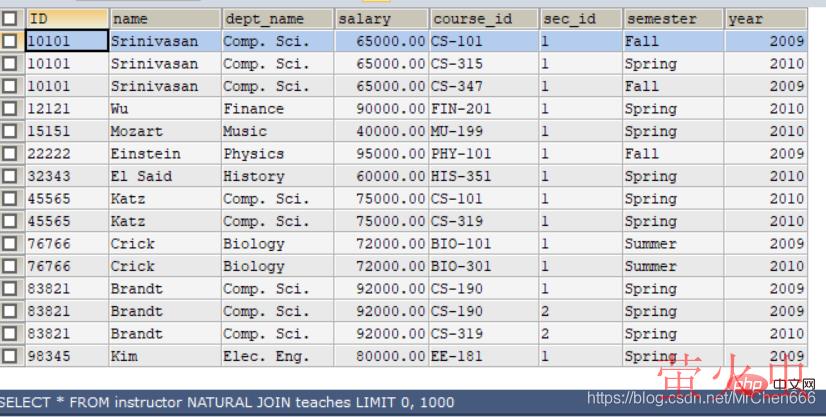The height and width of the screenshot is (417, 826).
Task: Enable the checkbox for Kim's row
Action: coord(10,356)
